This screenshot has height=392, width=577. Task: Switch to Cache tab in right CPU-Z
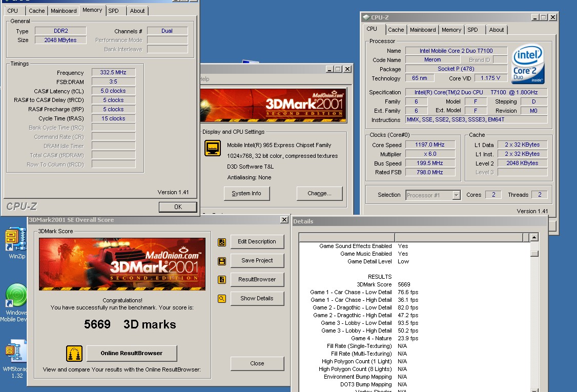pyautogui.click(x=396, y=30)
